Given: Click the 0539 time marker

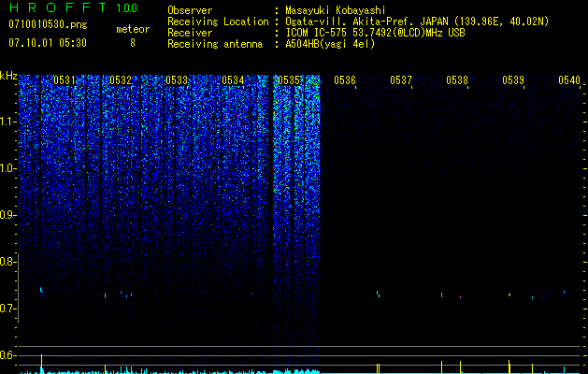Looking at the screenshot, I should [x=513, y=80].
